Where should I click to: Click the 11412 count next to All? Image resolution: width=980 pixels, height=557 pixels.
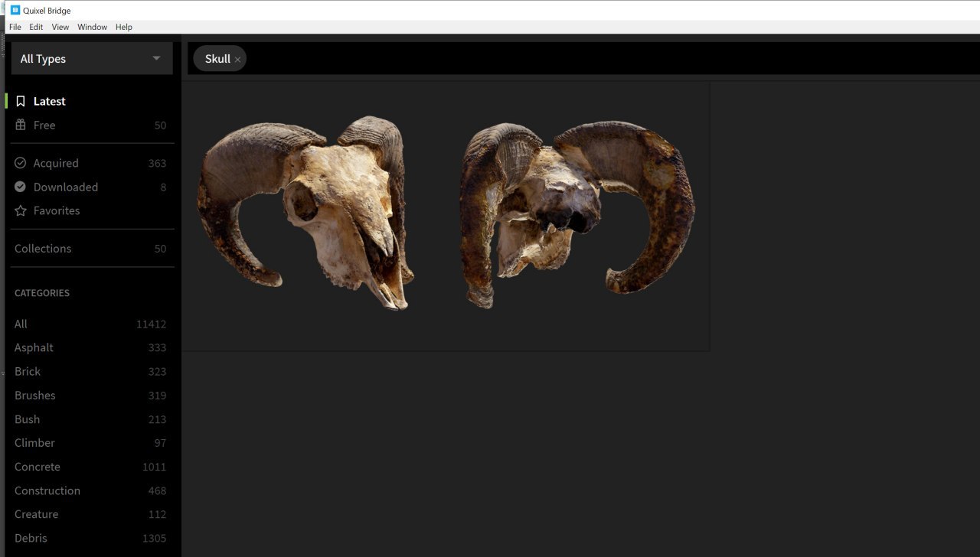(151, 324)
